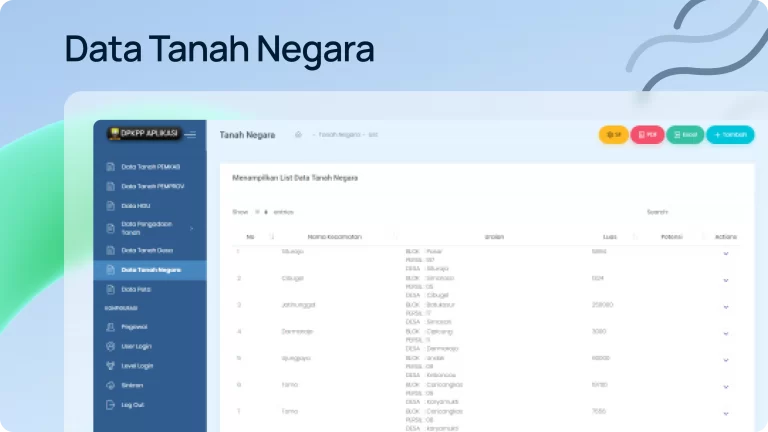Click the Level Login icon
Viewport: 768px width, 432px height.
tap(110, 366)
